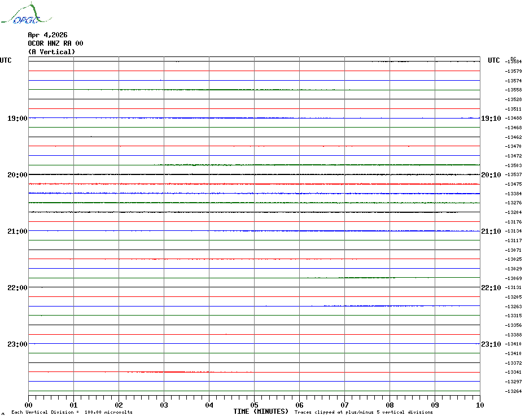Click the 22:10 time label on right axis
This screenshot has height=420, width=525.
click(491, 288)
